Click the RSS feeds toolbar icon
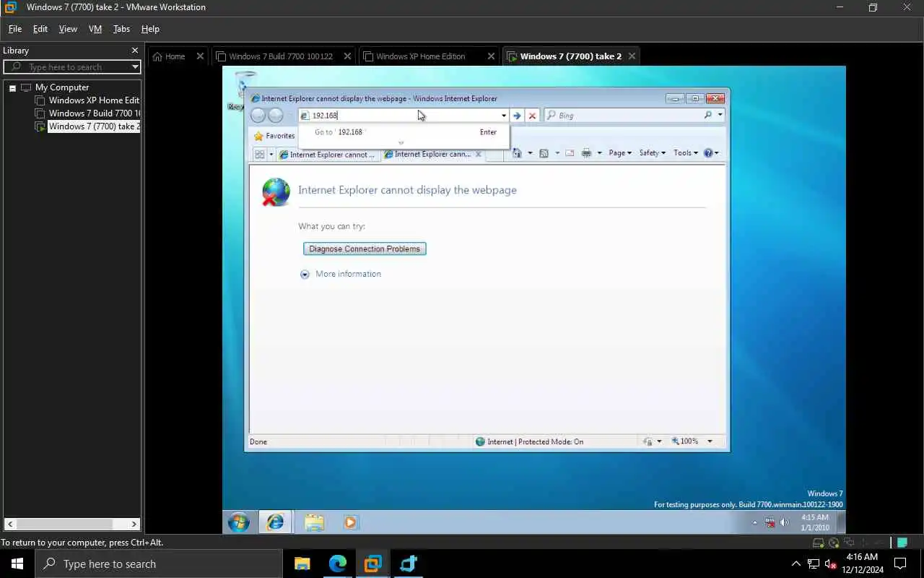The width and height of the screenshot is (924, 578). click(544, 153)
